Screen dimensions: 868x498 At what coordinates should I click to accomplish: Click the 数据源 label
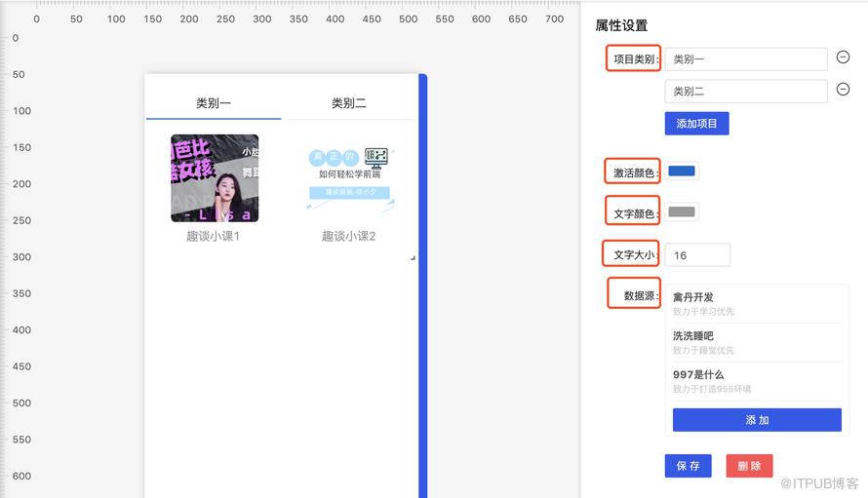641,296
